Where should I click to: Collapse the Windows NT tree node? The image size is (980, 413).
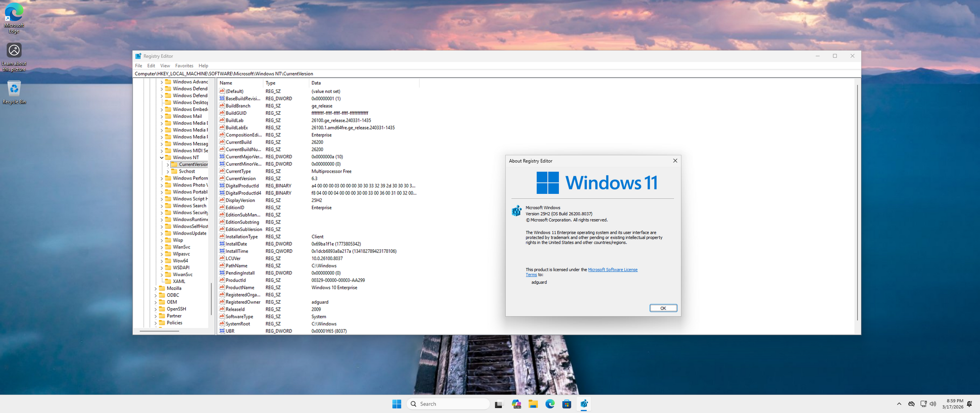coord(161,158)
